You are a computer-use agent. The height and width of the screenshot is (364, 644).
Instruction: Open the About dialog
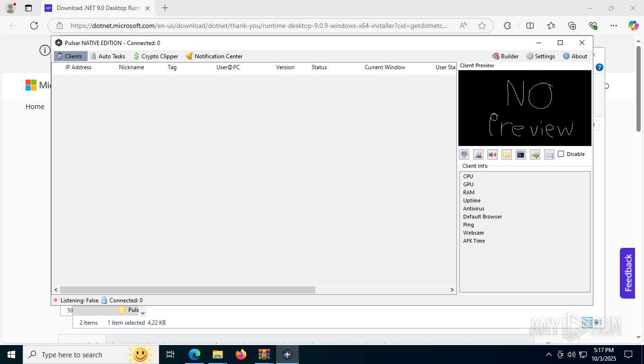pos(575,56)
